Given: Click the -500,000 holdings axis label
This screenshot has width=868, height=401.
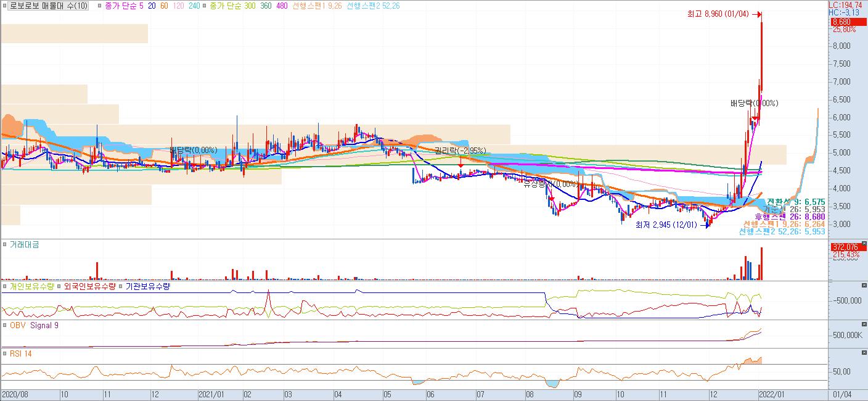Looking at the screenshot, I should (x=846, y=301).
